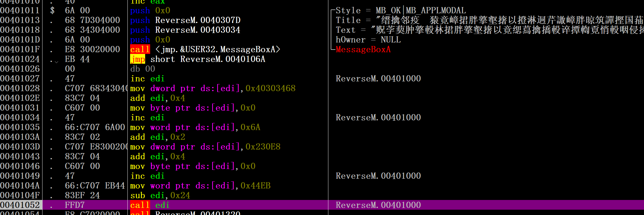Select the "call <jmp.&USER32.MessageBoxA>" instruction
644x215 pixels.
(205, 50)
